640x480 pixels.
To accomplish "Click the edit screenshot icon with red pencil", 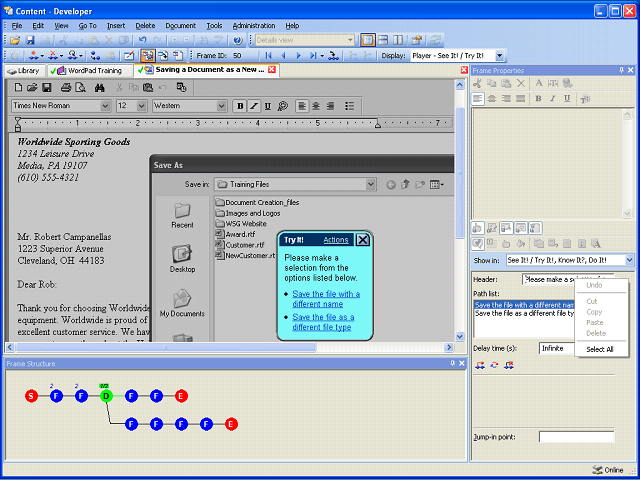I will click(x=129, y=56).
